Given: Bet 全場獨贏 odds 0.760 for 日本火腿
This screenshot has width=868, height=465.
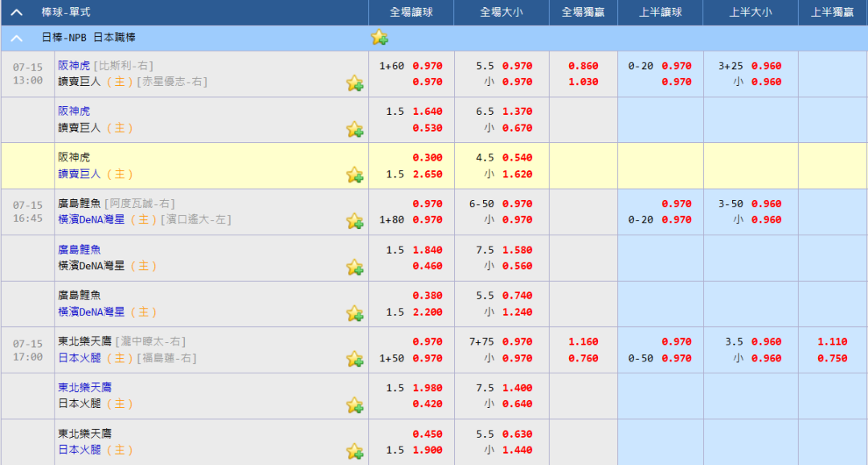Looking at the screenshot, I should (x=583, y=358).
